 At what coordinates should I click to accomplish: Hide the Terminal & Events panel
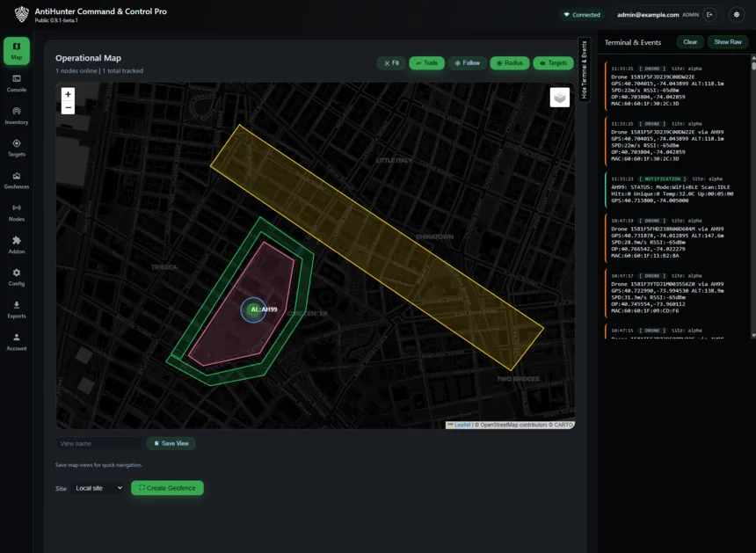pos(584,69)
